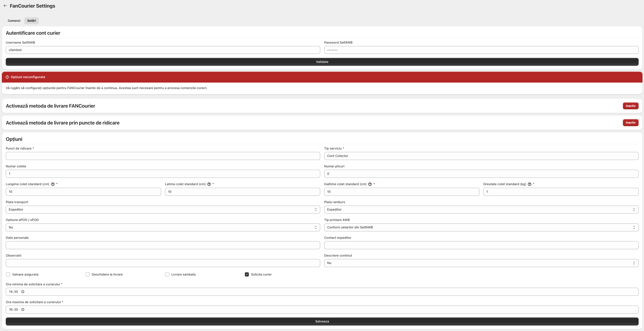Screen dimensions: 644x331
Task: Click Date personale input field
Action: tap(163, 245)
